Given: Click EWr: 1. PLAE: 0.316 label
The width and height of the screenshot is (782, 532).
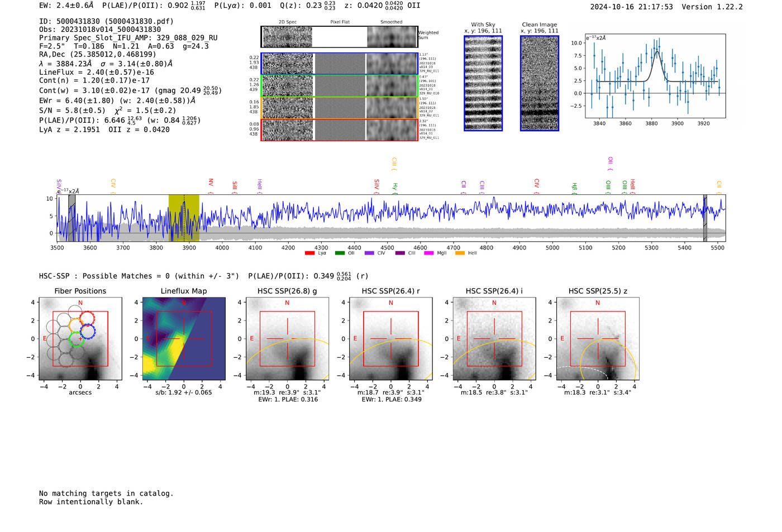Looking at the screenshot, I should click(287, 400).
